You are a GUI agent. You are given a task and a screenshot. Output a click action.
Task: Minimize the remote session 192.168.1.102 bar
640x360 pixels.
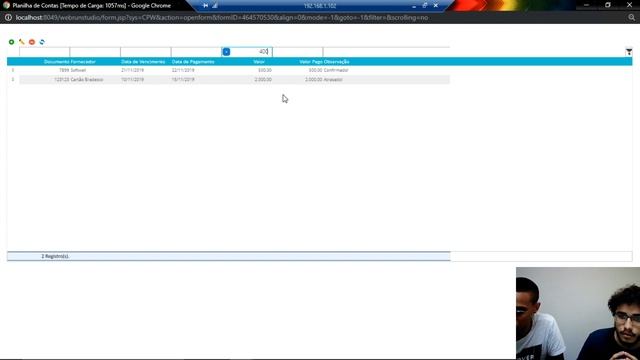coord(414,6)
